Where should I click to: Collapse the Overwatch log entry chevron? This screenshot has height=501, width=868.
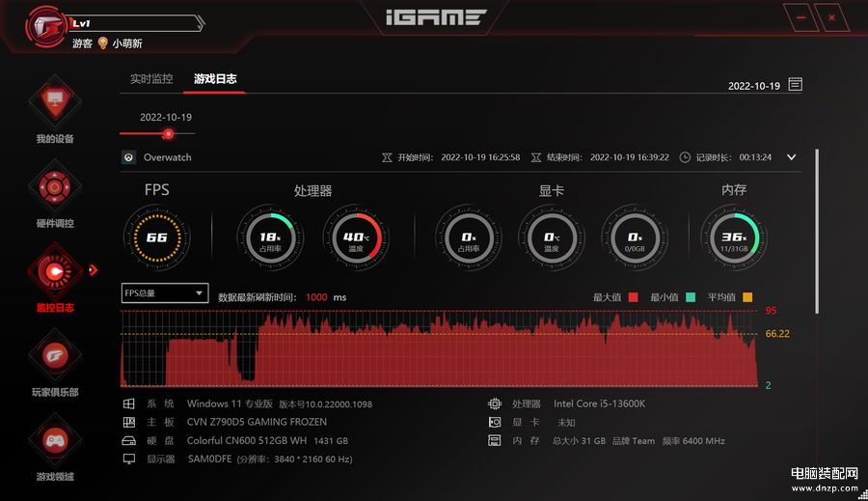coord(792,157)
